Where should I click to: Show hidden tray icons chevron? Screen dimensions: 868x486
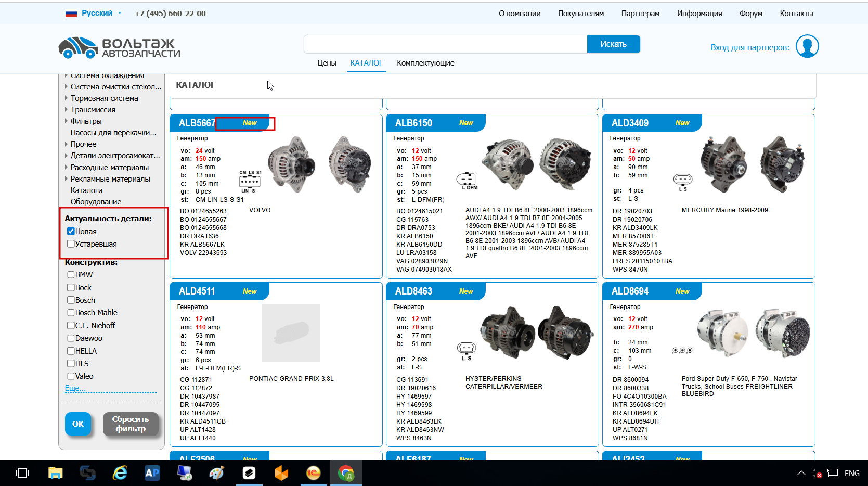pyautogui.click(x=801, y=473)
